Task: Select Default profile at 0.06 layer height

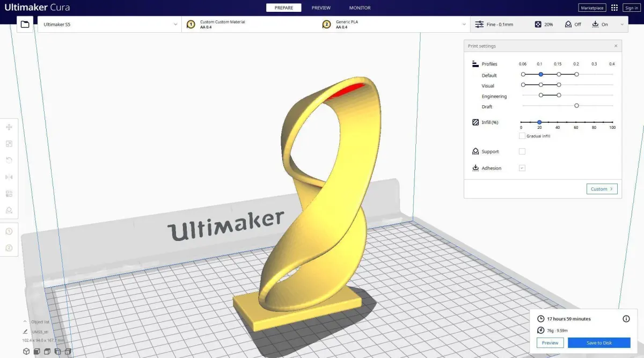Action: pyautogui.click(x=523, y=75)
